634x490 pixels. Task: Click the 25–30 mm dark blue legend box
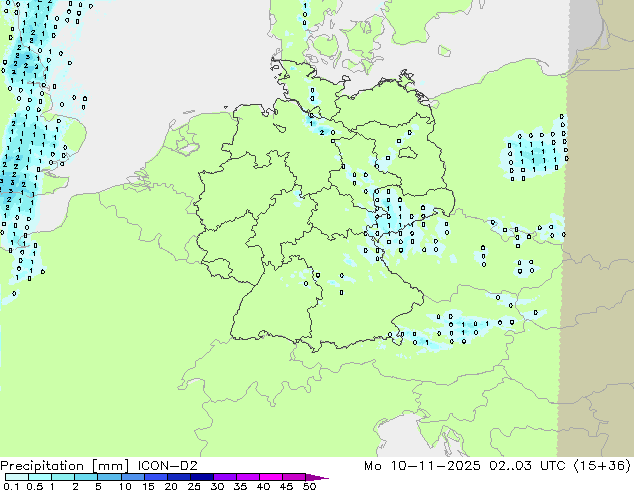(201, 477)
